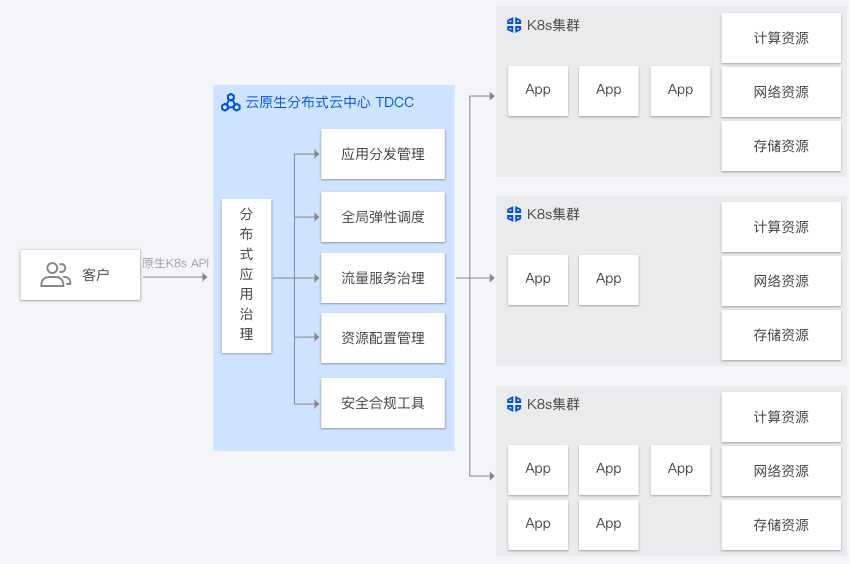This screenshot has height=564, width=850.
Task: Click 存储资源 in the bottom K8s cluster
Action: 781,525
